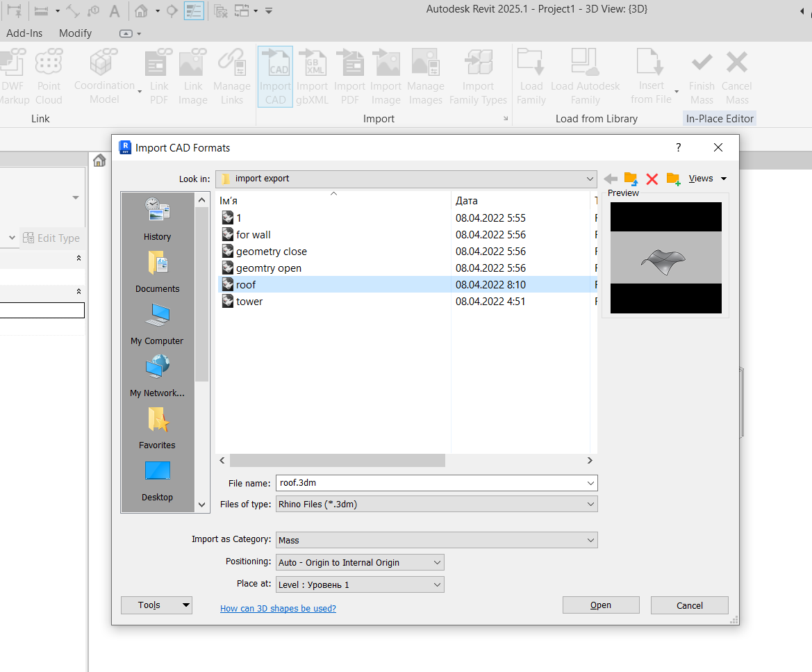Open Manage Links in ribbon

pos(231,76)
